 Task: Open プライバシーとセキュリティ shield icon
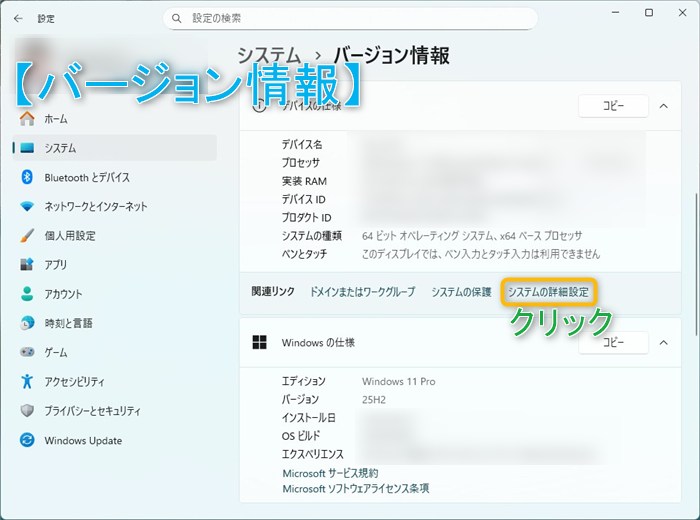tap(27, 411)
